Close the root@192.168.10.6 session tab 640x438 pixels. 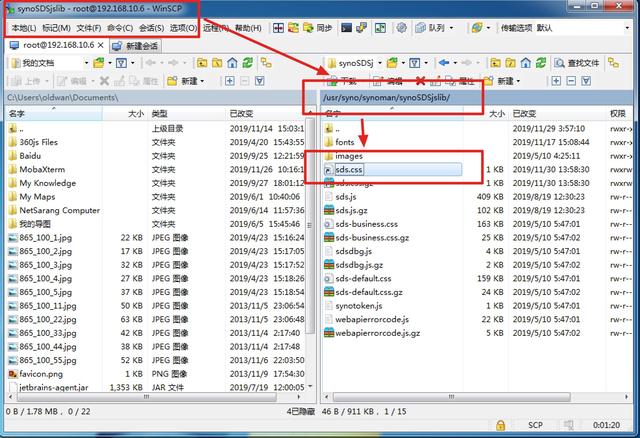101,45
